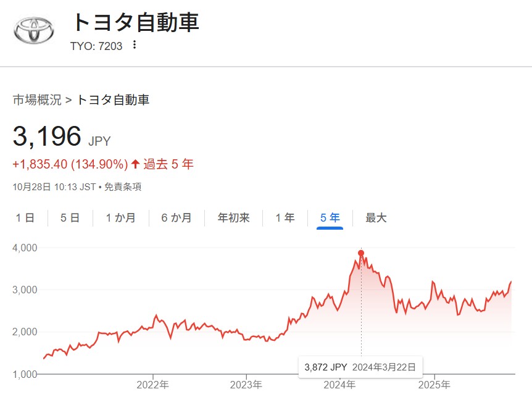Select the 1年 range tab
Screen dimensions: 532x397
tap(285, 218)
